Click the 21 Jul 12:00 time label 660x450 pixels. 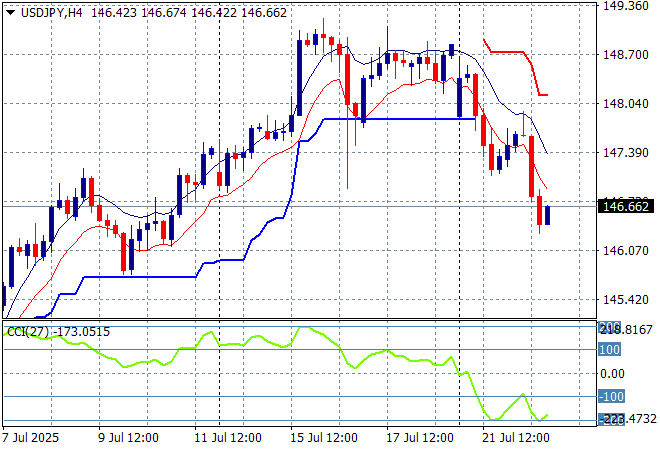pyautogui.click(x=516, y=438)
